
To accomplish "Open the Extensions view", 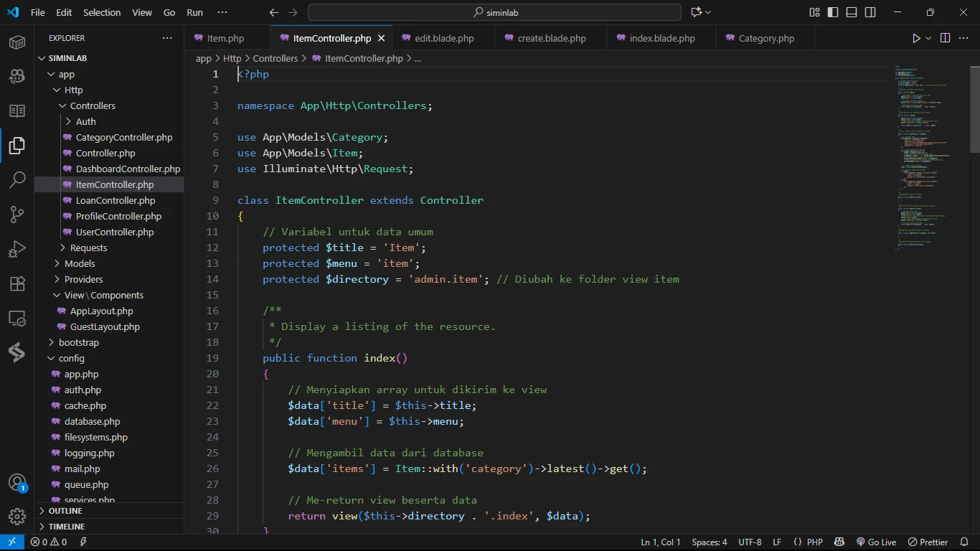I will point(17,283).
